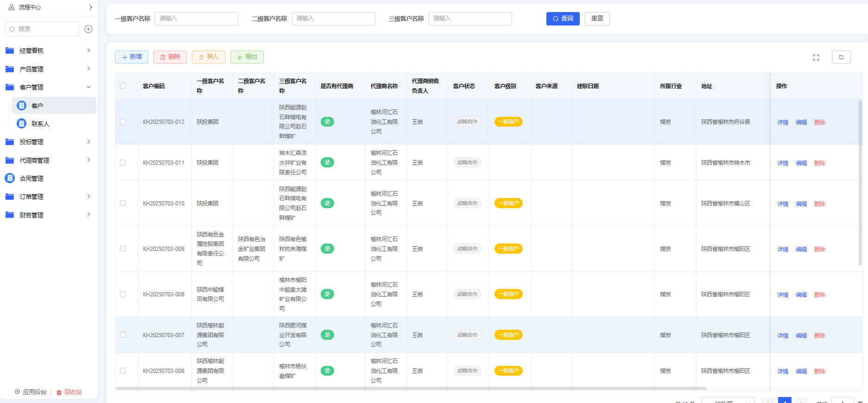Open the 财务管理 menu item
This screenshot has width=868, height=403.
click(x=32, y=215)
